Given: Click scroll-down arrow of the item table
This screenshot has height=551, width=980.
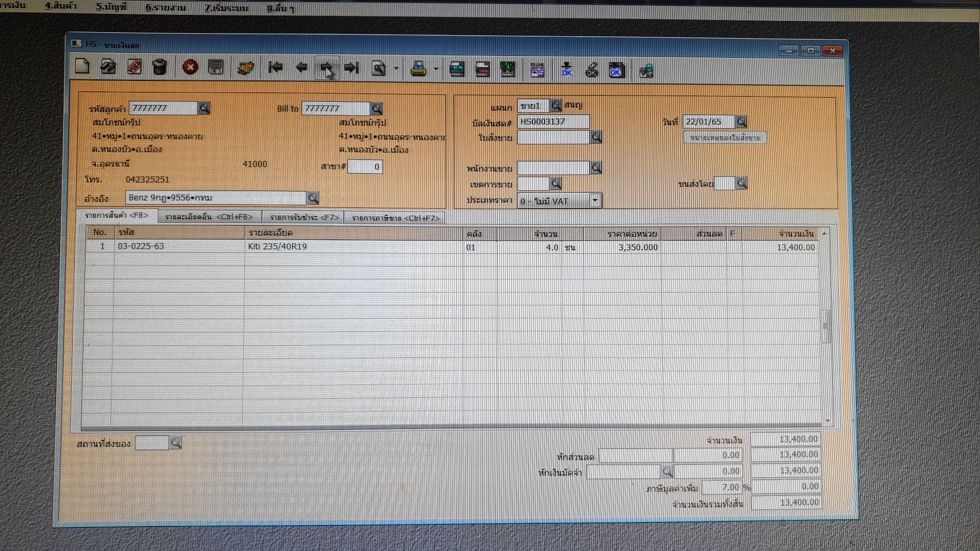Looking at the screenshot, I should click(827, 422).
